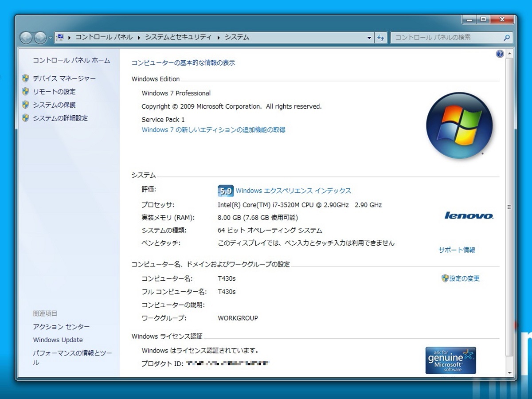532x399 pixels.
Task: Open the address bar history dropdown
Action: (369, 38)
